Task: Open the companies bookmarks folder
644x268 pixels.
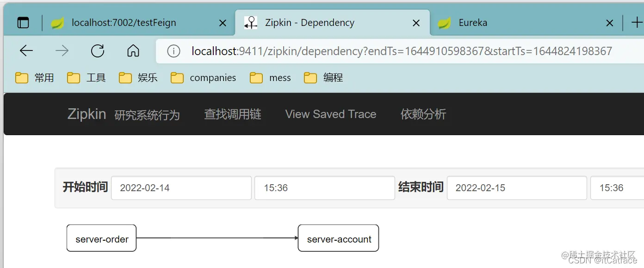Action: (204, 78)
